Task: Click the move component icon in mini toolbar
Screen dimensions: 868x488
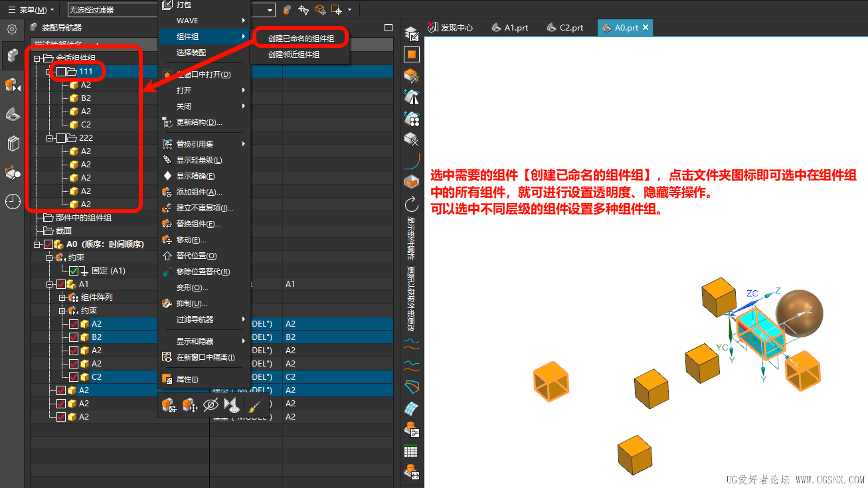Action: click(189, 404)
